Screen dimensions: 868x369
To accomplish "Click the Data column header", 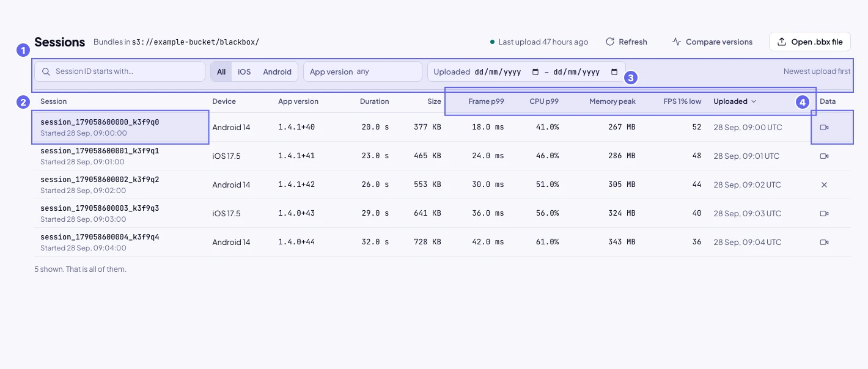I will point(828,101).
